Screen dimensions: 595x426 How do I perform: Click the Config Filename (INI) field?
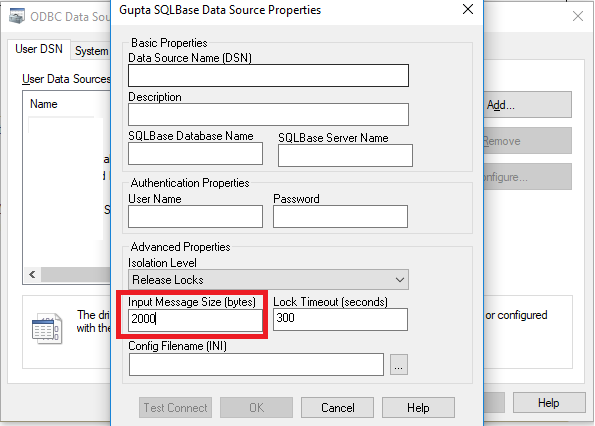256,365
